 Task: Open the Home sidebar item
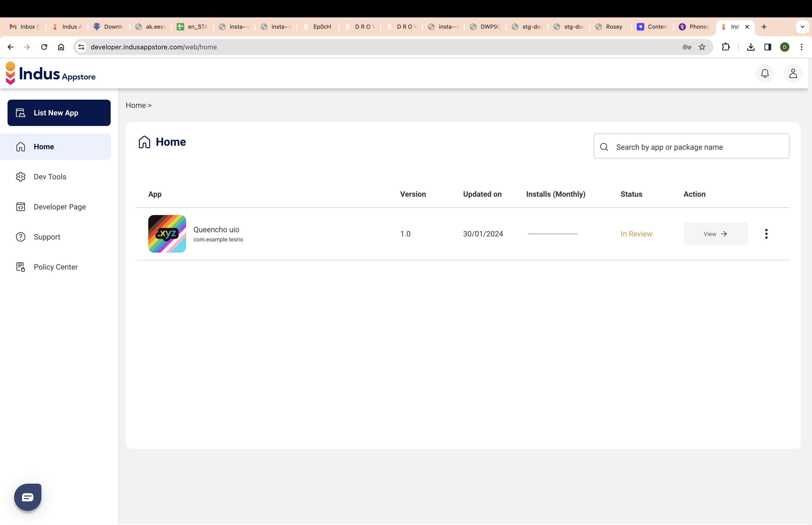55,147
